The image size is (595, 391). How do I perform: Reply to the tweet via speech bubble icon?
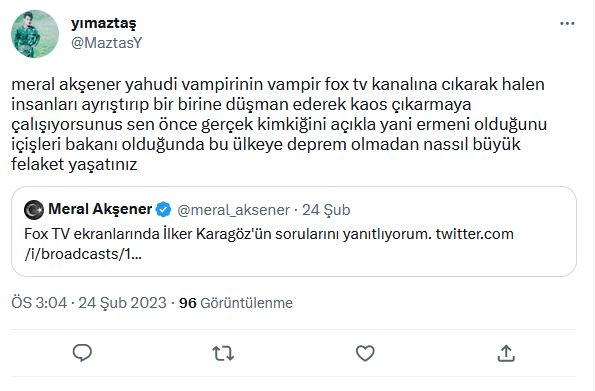click(x=82, y=353)
